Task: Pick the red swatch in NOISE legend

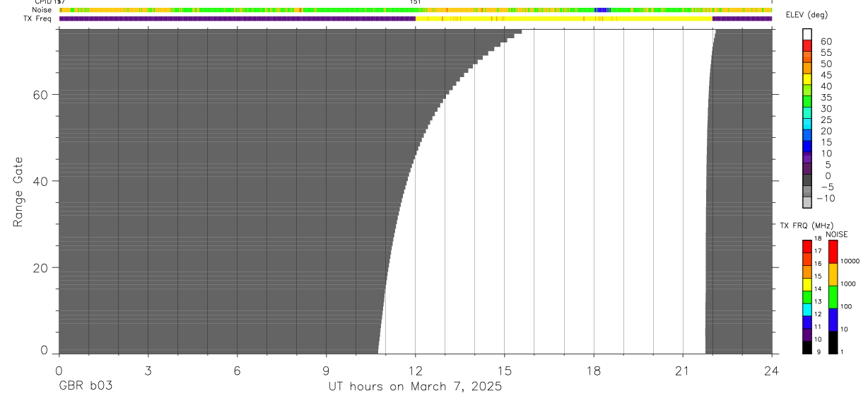Action: (x=833, y=252)
